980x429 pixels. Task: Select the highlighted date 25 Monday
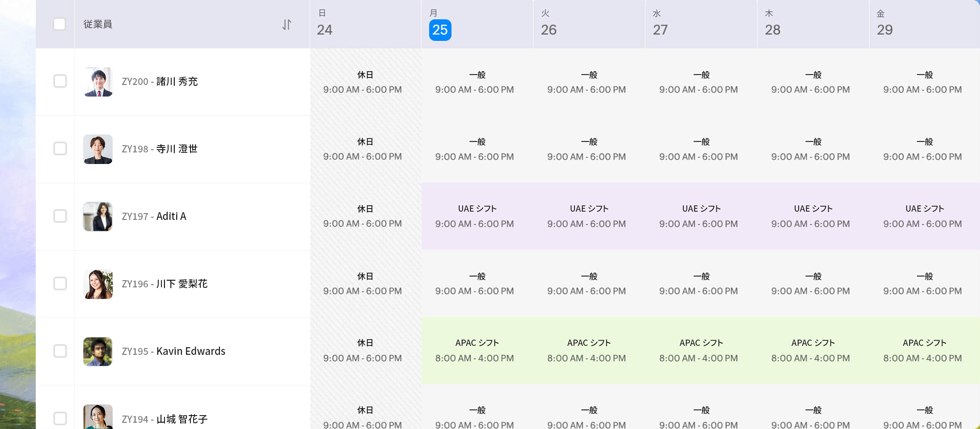(440, 30)
